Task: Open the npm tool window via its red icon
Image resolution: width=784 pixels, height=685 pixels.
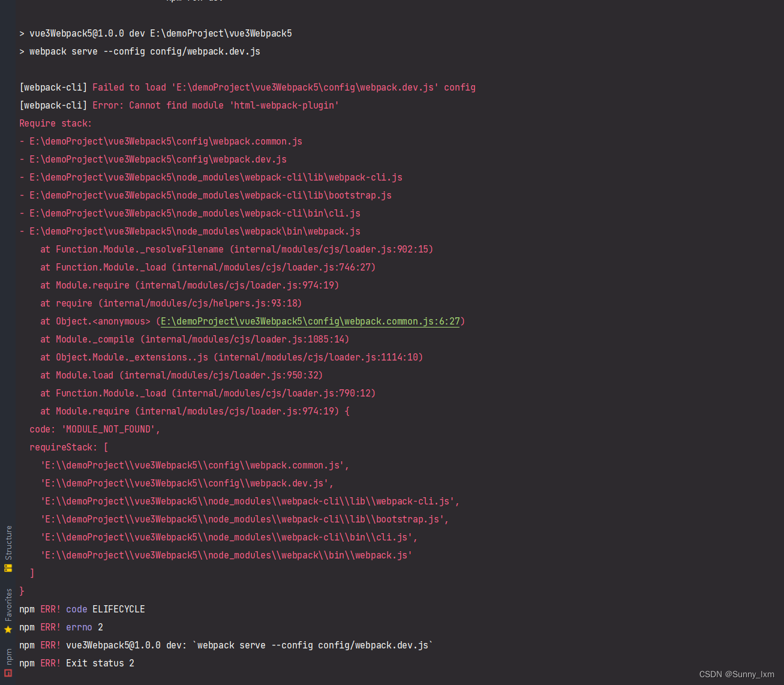Action: tap(8, 674)
